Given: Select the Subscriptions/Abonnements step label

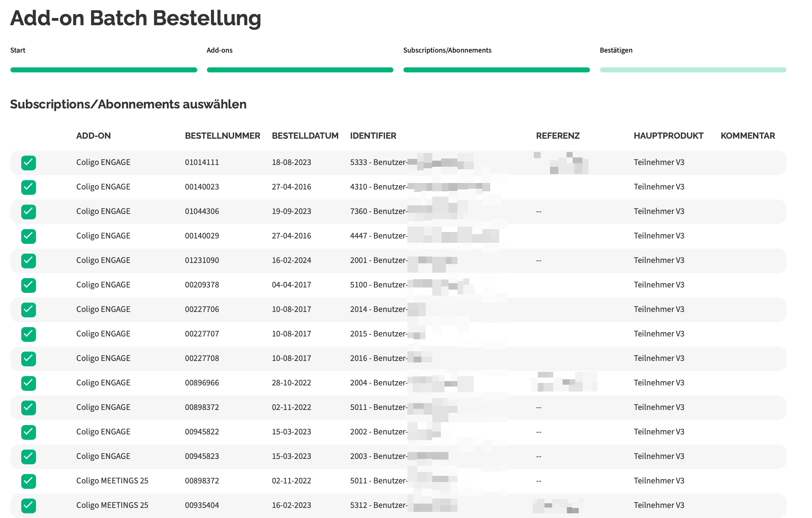Looking at the screenshot, I should (x=447, y=50).
